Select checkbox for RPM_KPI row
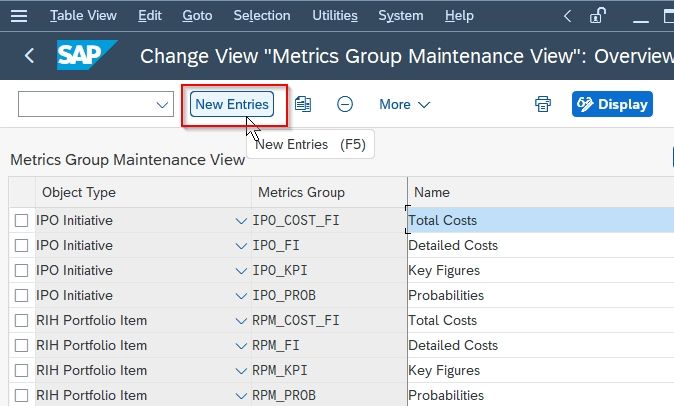Image resolution: width=674 pixels, height=406 pixels. 21,370
